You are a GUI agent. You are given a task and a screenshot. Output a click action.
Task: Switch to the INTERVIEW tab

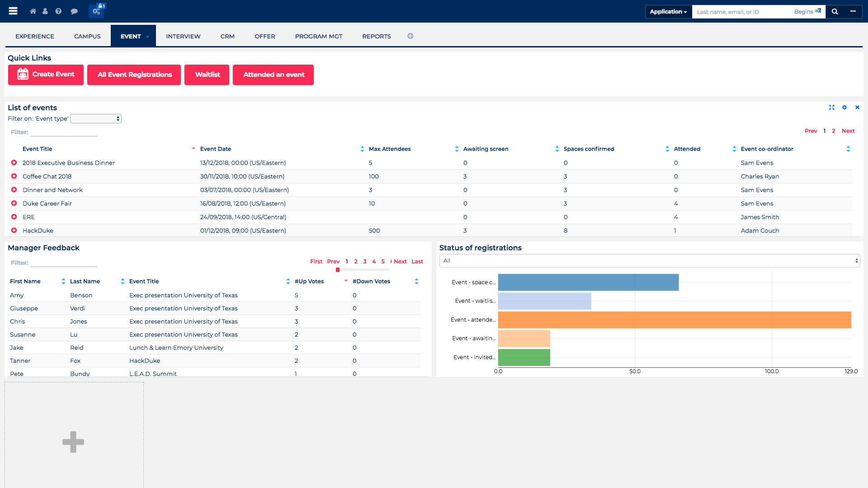[x=183, y=36]
